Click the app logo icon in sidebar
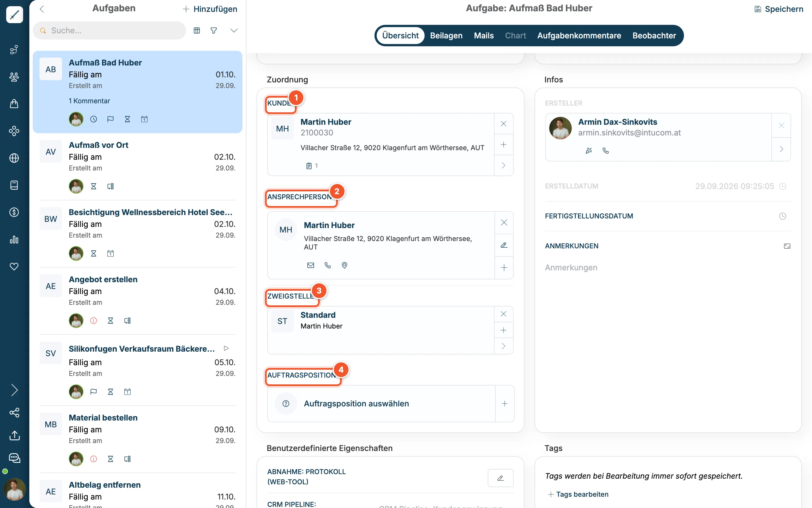The width and height of the screenshot is (812, 508). coord(14,15)
